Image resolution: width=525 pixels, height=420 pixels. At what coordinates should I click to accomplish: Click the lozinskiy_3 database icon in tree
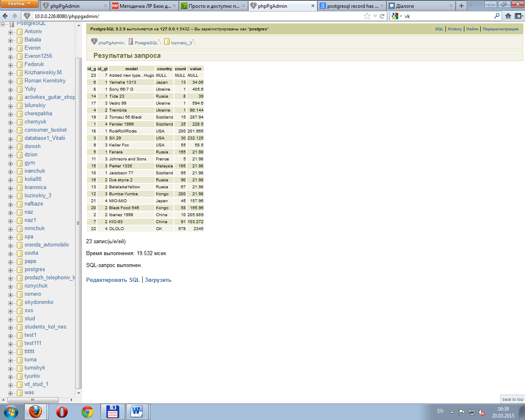point(20,196)
